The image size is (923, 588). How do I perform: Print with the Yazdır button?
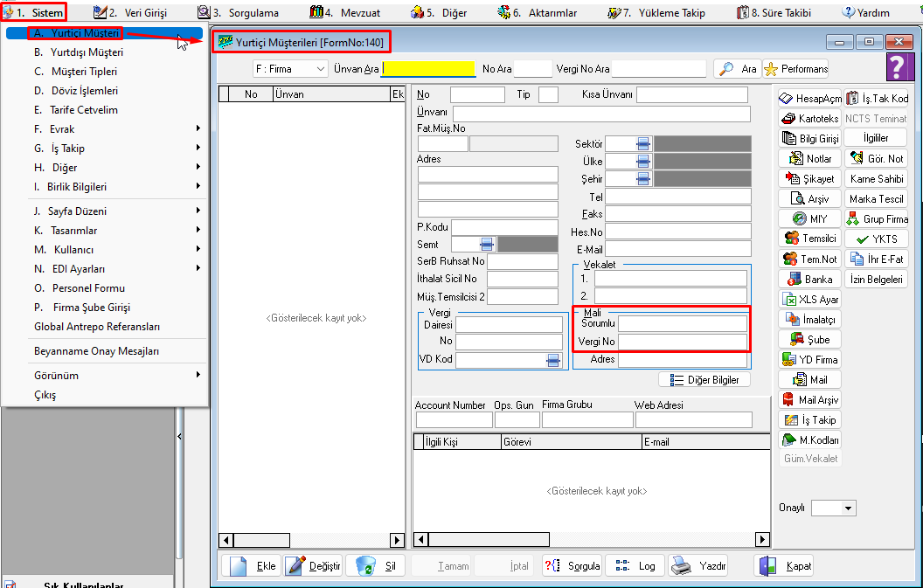[698, 565]
